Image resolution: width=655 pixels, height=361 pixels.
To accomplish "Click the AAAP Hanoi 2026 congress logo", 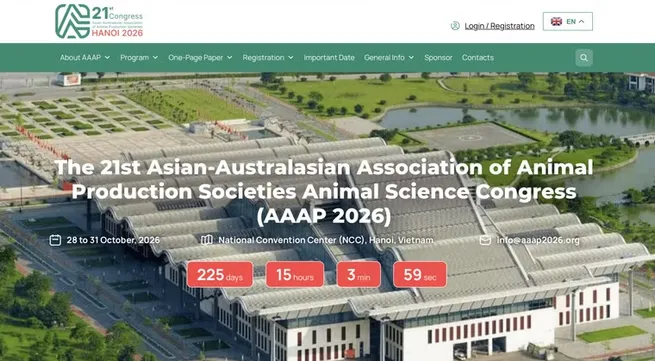I will click(x=99, y=21).
